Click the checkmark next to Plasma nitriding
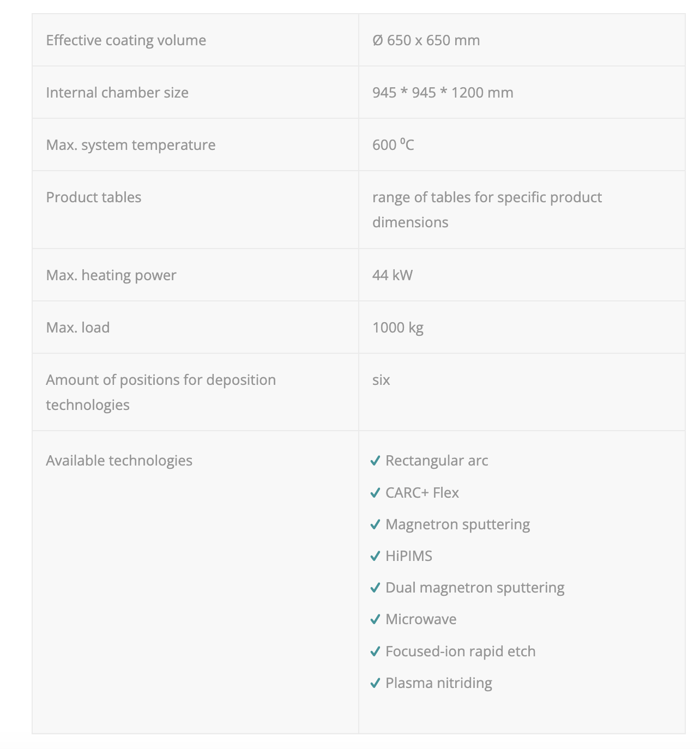 coord(375,683)
